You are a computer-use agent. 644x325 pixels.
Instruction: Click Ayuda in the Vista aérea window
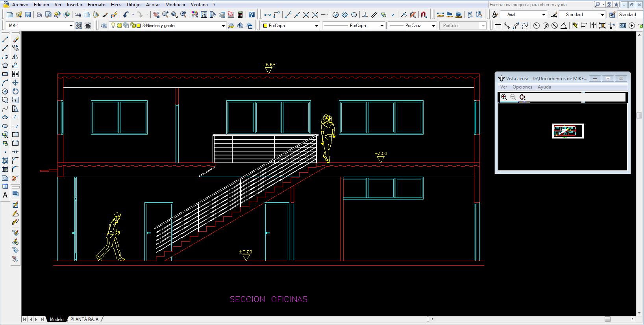click(x=544, y=87)
